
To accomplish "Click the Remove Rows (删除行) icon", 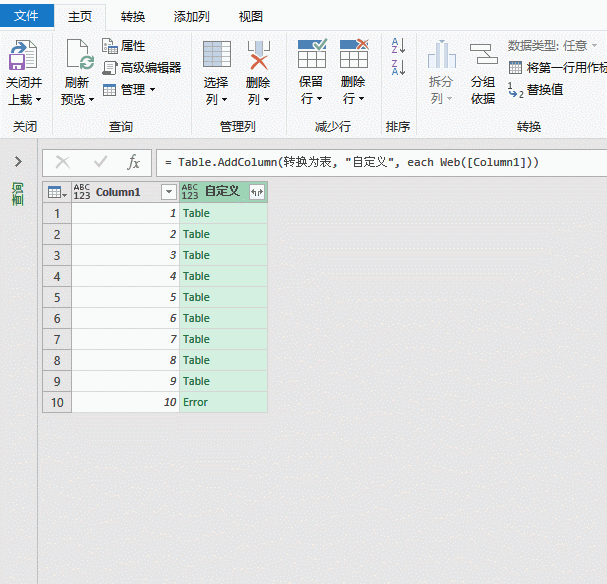I will pos(354,53).
